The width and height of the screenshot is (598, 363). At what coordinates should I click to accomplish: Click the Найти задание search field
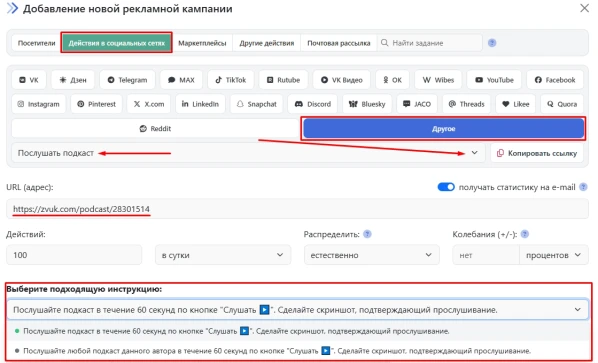coord(430,43)
